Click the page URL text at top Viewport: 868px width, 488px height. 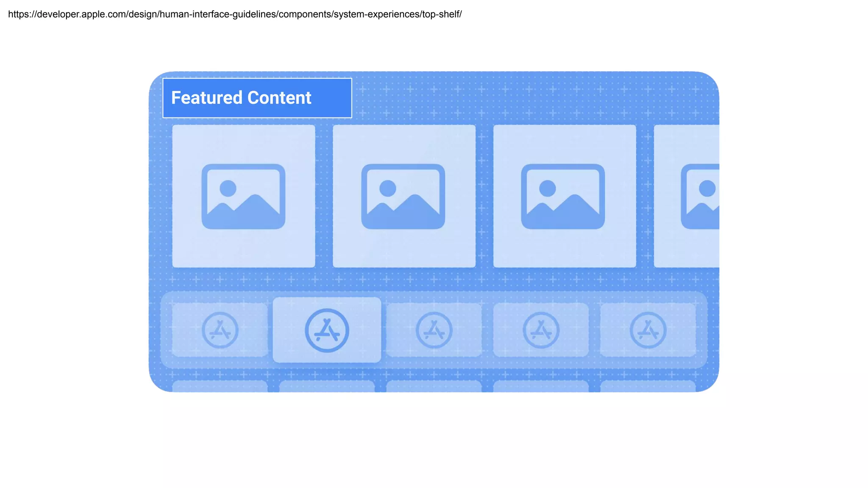[235, 14]
